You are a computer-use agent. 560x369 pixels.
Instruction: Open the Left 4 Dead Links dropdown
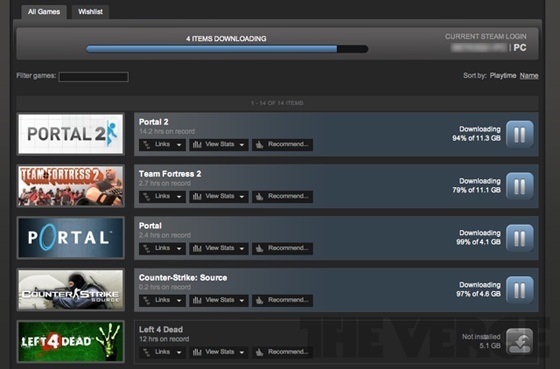162,352
